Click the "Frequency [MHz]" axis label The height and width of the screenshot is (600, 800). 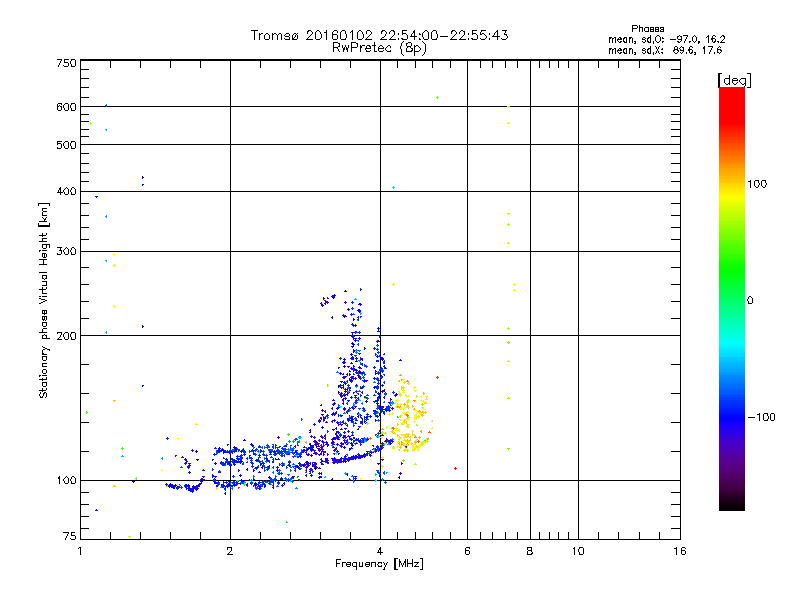pyautogui.click(x=379, y=564)
